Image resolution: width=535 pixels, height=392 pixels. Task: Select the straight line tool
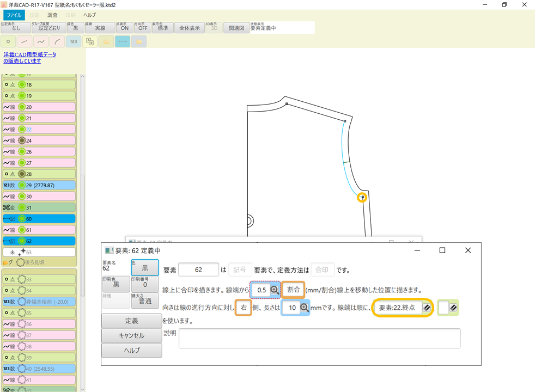pos(23,41)
